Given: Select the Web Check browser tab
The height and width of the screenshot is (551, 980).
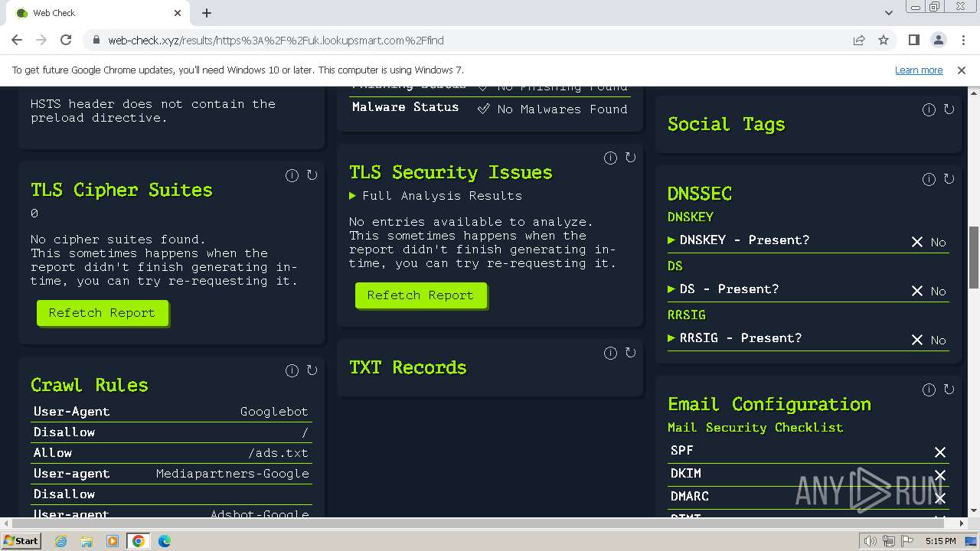Looking at the screenshot, I should [x=96, y=13].
